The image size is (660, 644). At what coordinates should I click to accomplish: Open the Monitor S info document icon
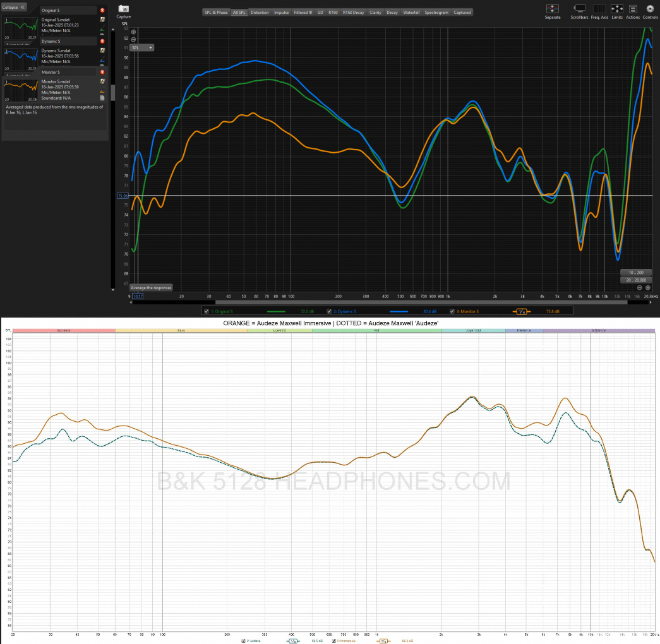[x=102, y=98]
